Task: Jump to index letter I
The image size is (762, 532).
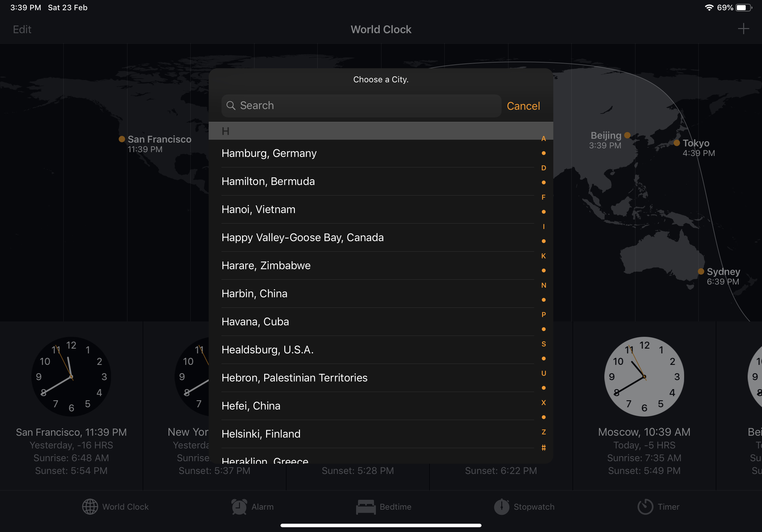Action: [543, 226]
